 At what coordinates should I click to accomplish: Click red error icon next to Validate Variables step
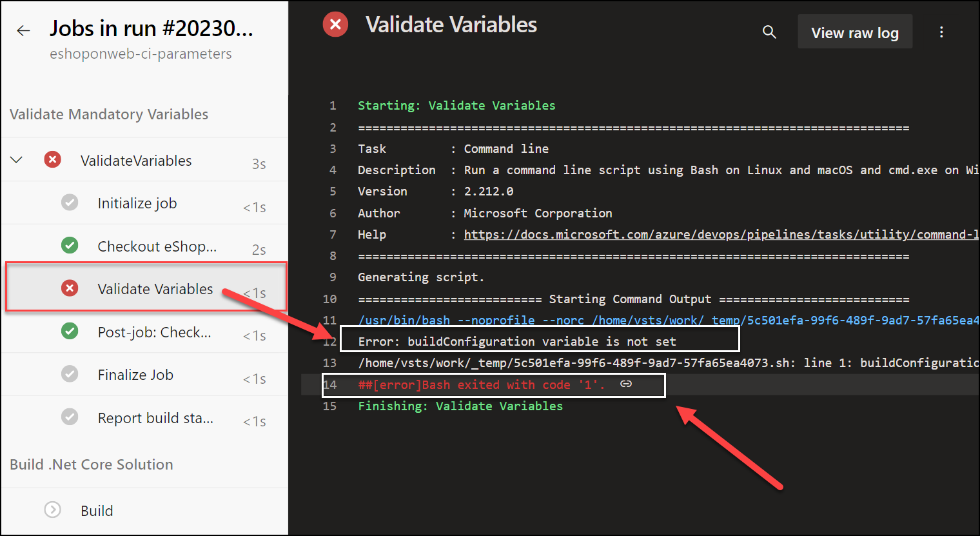tap(70, 288)
